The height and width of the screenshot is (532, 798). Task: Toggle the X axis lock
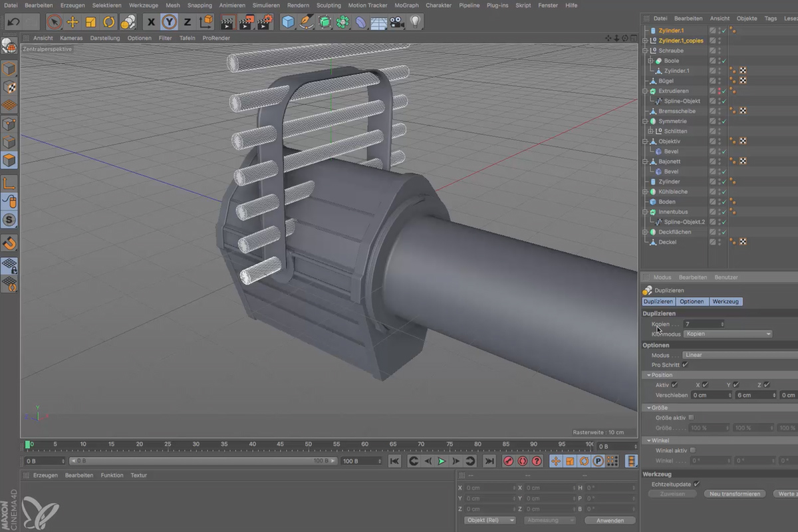(151, 22)
